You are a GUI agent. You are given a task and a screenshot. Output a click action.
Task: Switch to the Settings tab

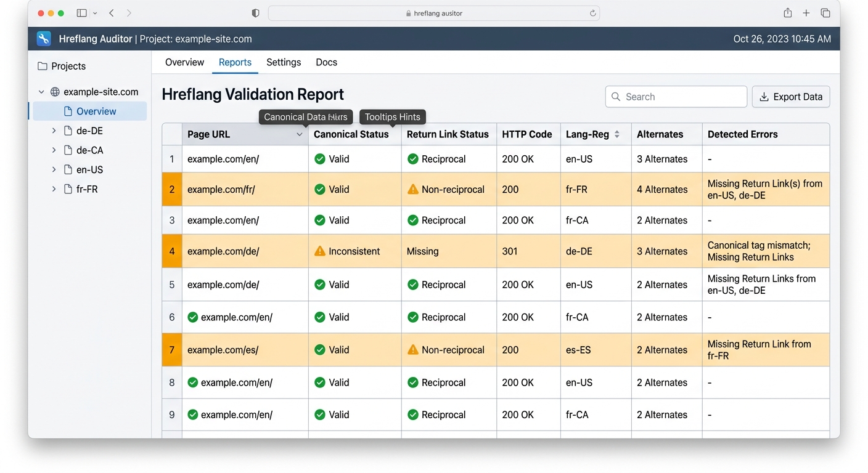click(284, 62)
